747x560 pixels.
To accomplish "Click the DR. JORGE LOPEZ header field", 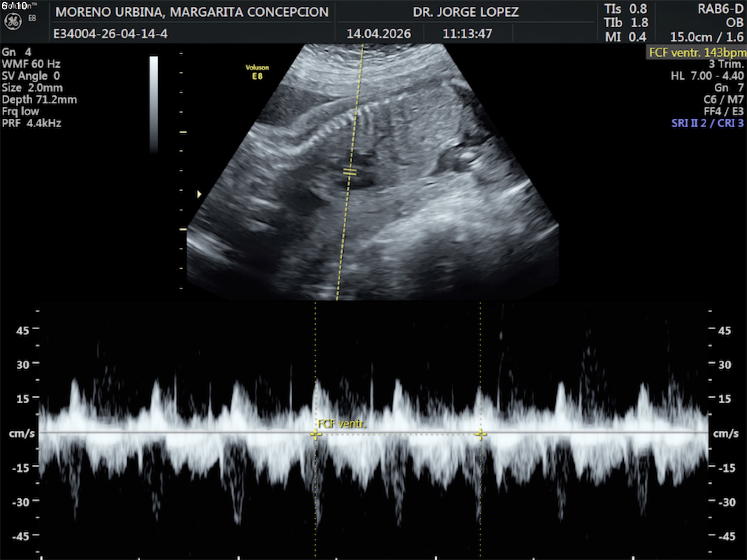I will (466, 12).
